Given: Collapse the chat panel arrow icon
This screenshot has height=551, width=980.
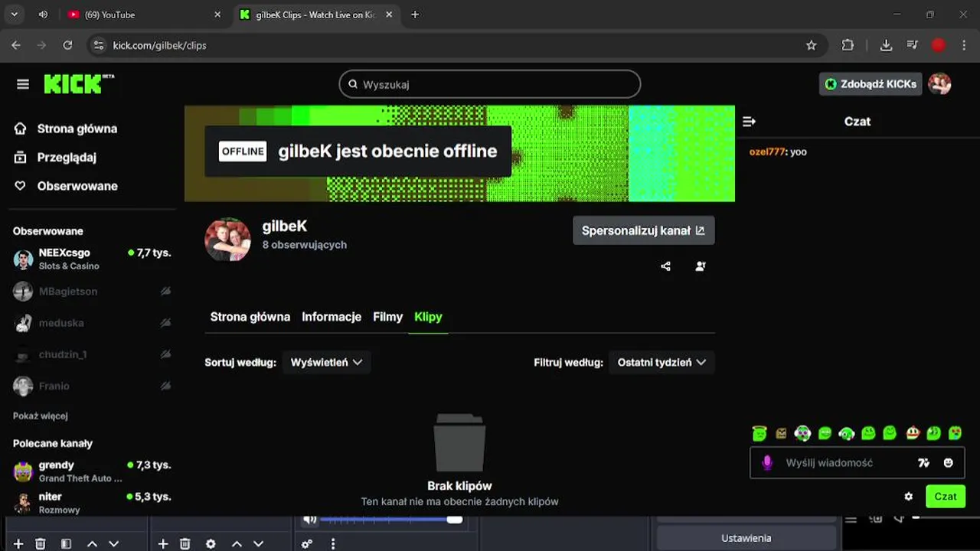Looking at the screenshot, I should (x=749, y=122).
